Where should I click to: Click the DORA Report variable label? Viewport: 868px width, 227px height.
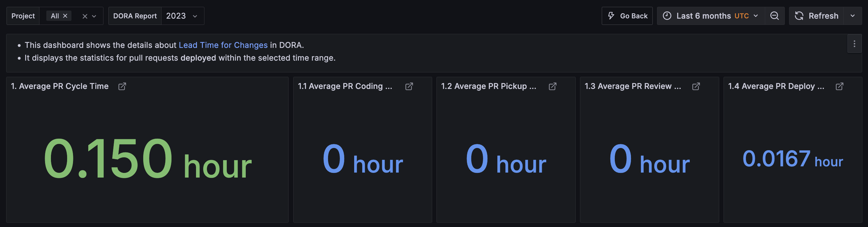tap(135, 16)
